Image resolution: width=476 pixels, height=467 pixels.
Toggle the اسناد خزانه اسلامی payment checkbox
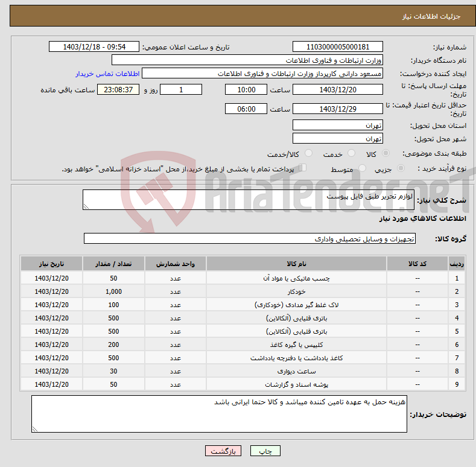click(x=303, y=168)
